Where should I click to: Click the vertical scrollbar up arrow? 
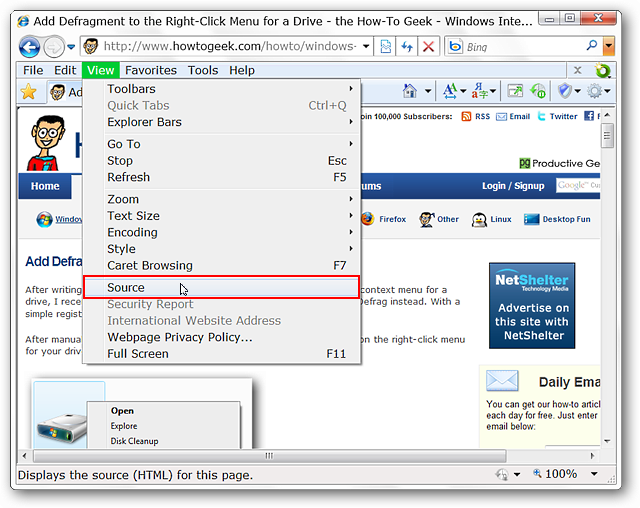click(607, 115)
